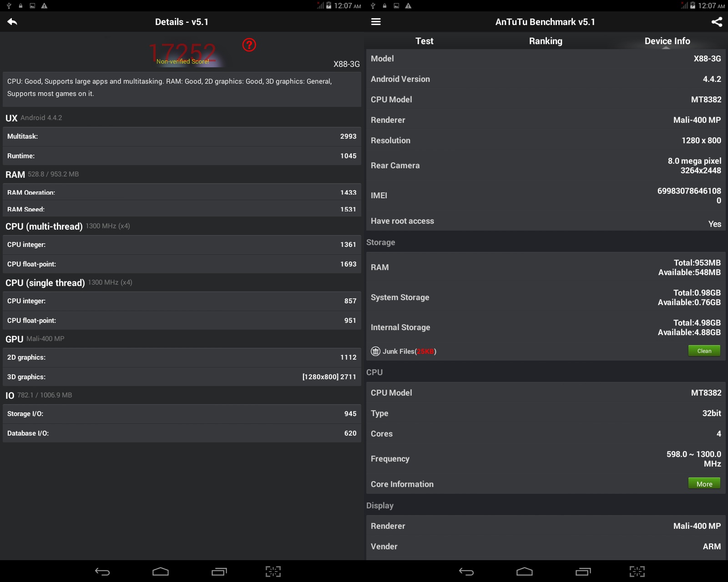The image size is (728, 582).
Task: Tap the 12:07 AM clock in left status bar
Action: coord(348,6)
